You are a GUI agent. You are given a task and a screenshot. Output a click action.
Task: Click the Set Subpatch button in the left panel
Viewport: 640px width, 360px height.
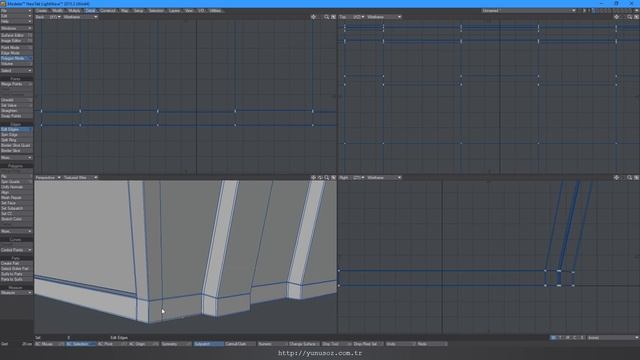[16, 208]
